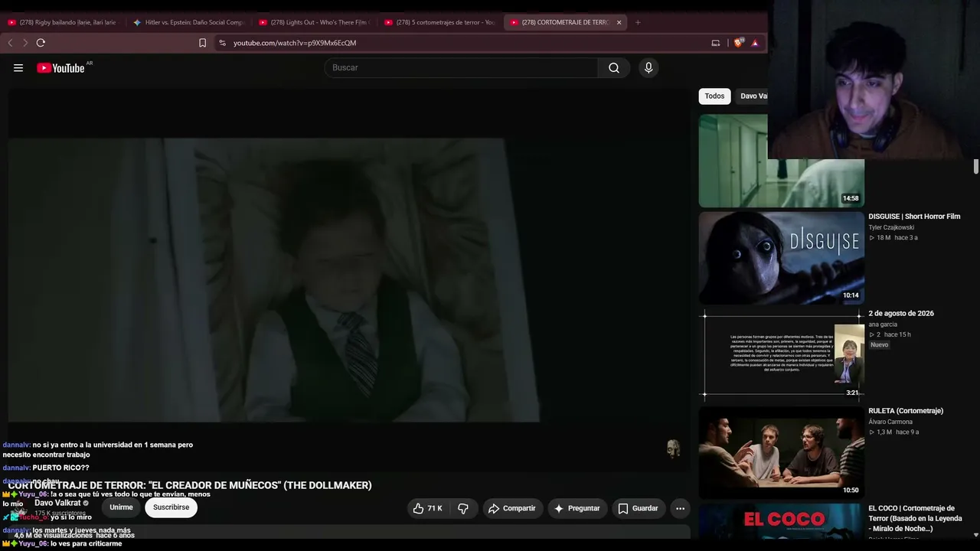
Task: Like the video showing 71 K
Action: coord(427,508)
